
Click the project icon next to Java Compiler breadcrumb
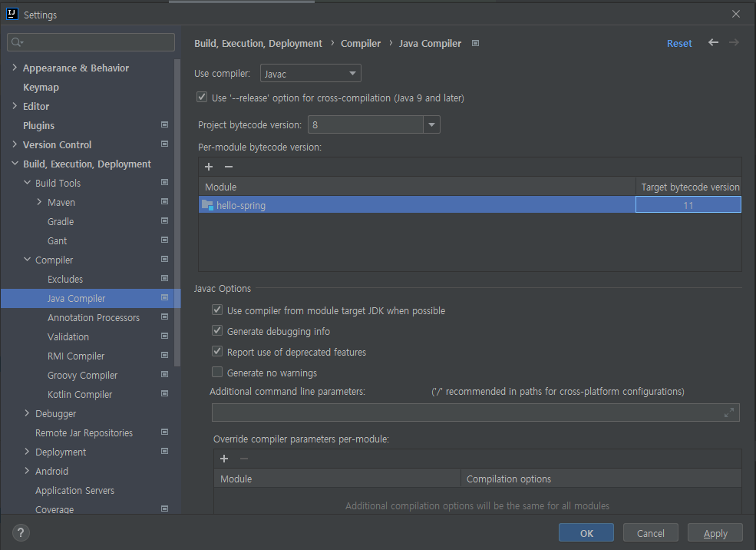click(475, 43)
